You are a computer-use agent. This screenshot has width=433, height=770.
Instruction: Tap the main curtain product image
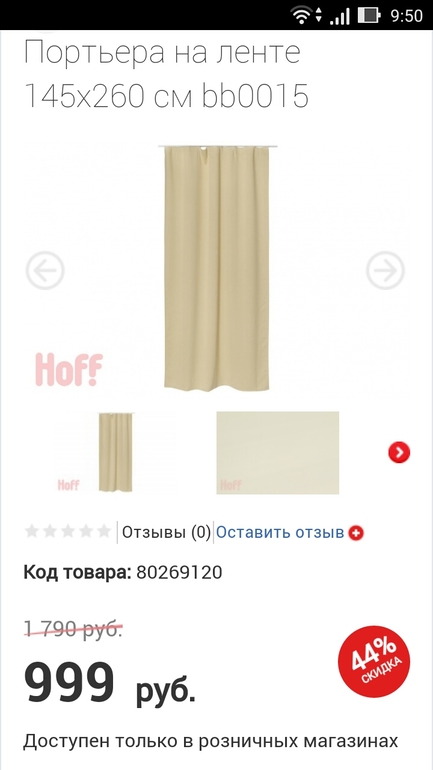click(216, 268)
